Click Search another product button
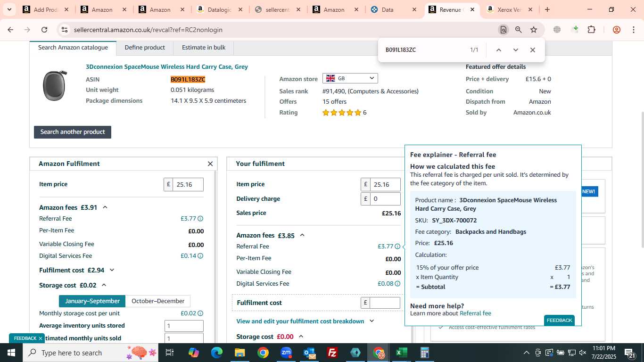 point(73,132)
